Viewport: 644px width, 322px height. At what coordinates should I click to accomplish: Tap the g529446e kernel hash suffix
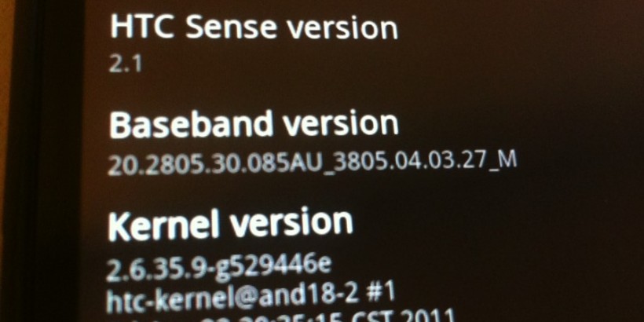(x=273, y=267)
